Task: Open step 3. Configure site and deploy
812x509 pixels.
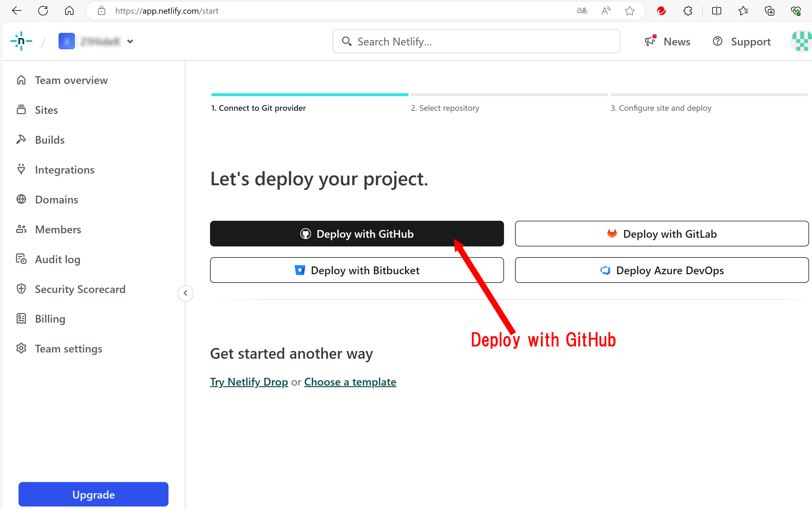Action: click(661, 108)
